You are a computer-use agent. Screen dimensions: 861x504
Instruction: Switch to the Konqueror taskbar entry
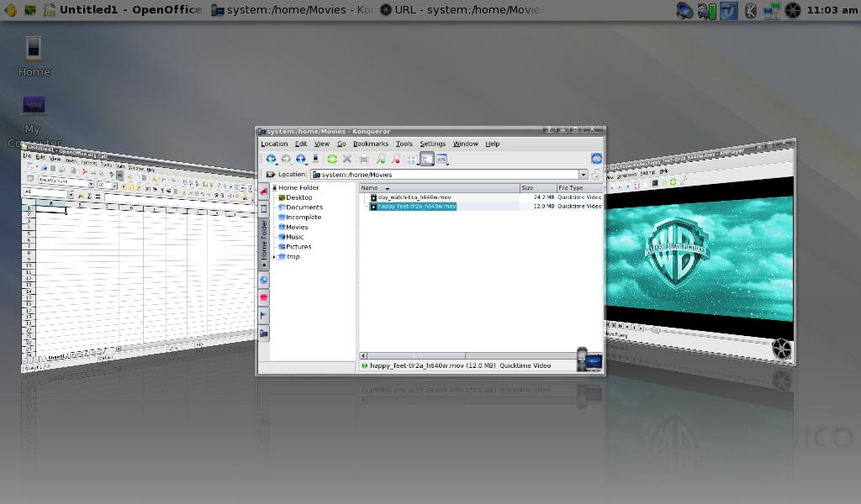[x=292, y=10]
